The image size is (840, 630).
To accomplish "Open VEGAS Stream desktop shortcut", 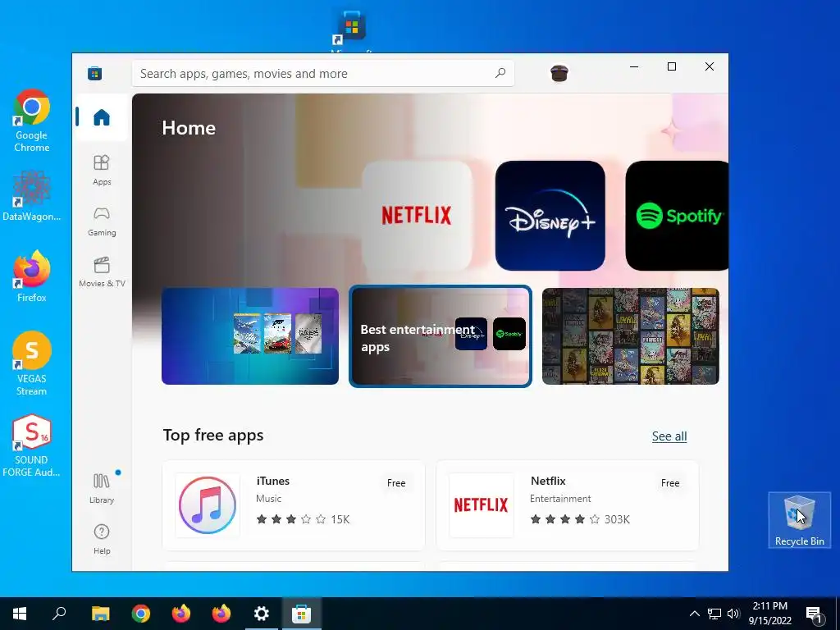I will pos(32,363).
